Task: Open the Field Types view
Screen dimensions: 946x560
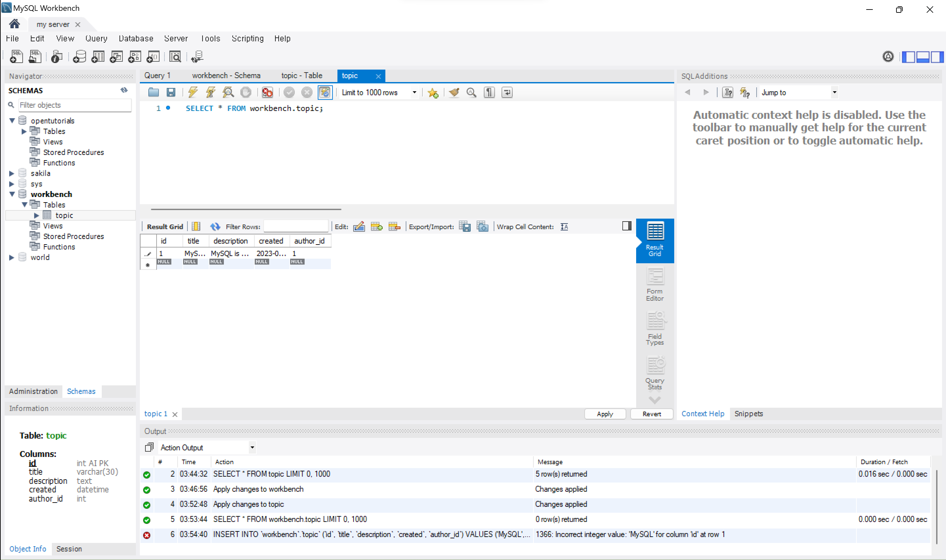Action: (655, 328)
